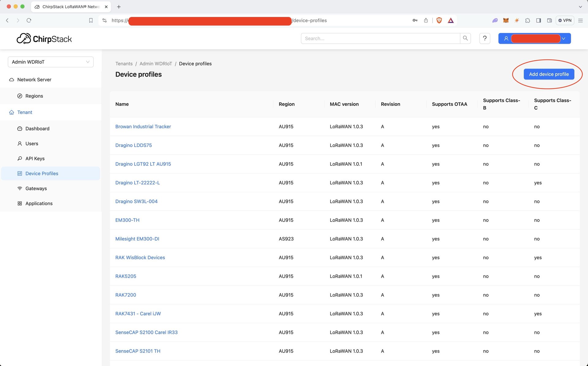Close the ChirpStack browser tab
The height and width of the screenshot is (366, 588).
point(106,7)
